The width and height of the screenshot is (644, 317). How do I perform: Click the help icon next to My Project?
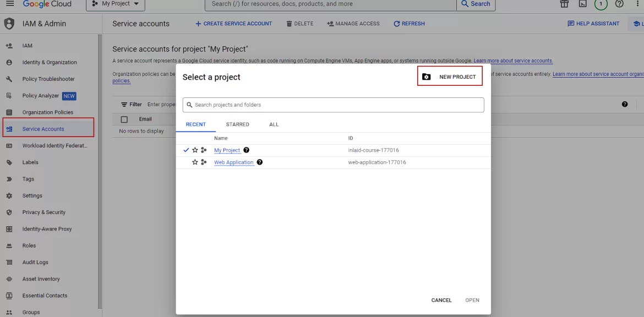click(x=247, y=150)
